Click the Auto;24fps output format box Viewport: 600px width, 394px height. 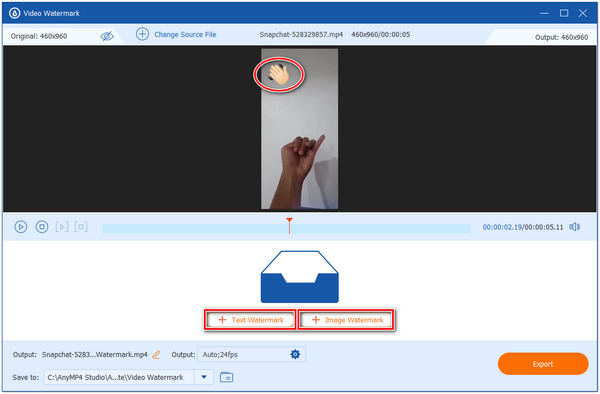point(251,355)
